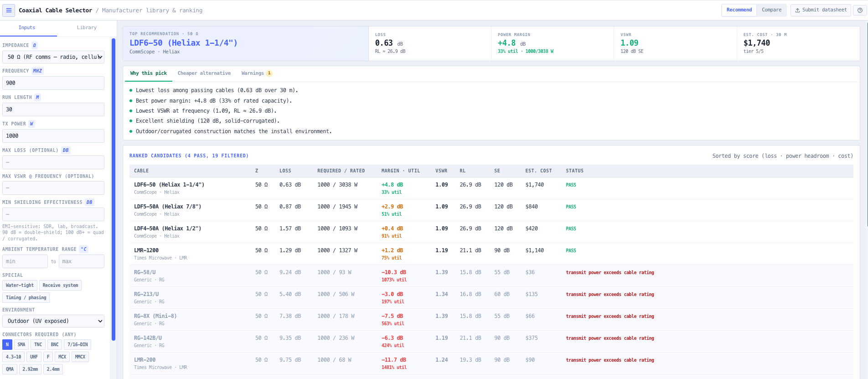Toggle the Timing / phasing option
Screen dimensions: 868x379
[26, 298]
